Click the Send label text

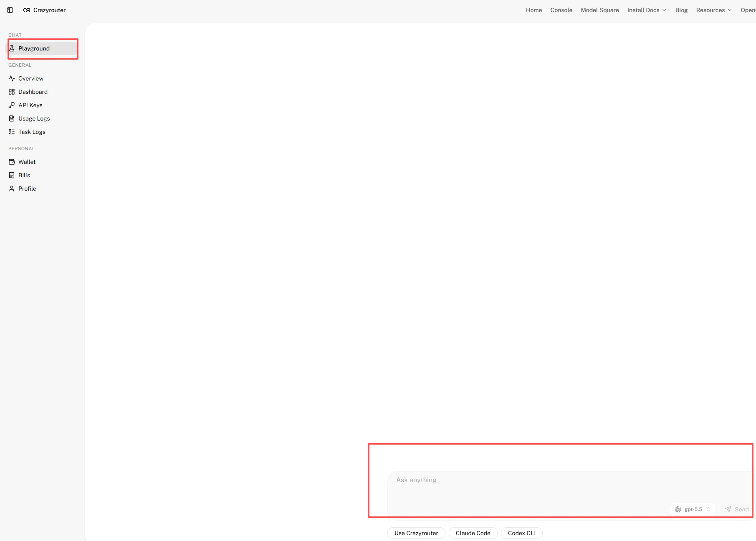741,509
